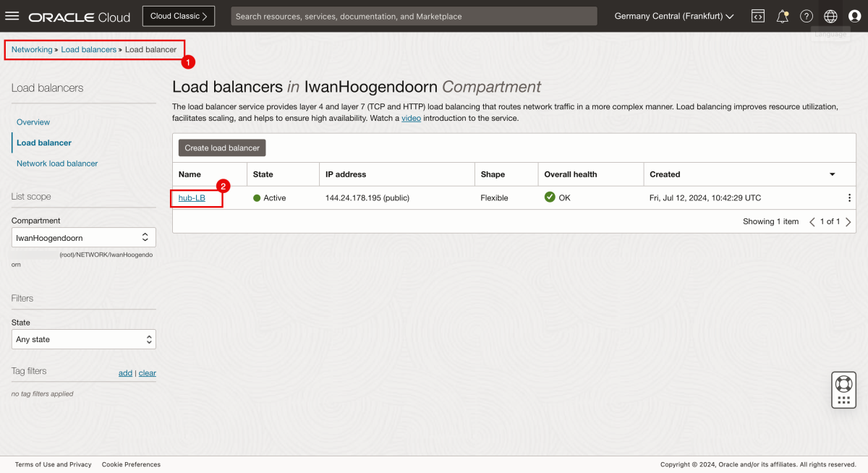Screen dimensions: 868x473
Task: Click the Create load balancer button
Action: pos(221,148)
